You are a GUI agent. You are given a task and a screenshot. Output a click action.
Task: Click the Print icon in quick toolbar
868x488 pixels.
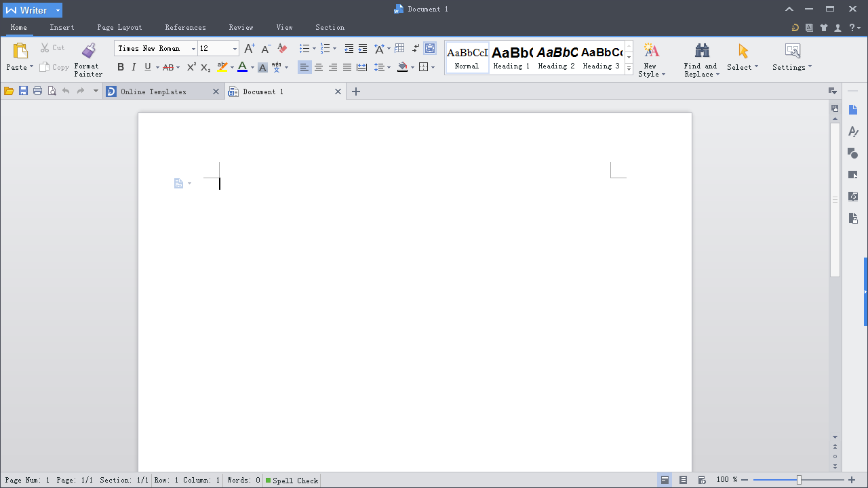tap(37, 91)
